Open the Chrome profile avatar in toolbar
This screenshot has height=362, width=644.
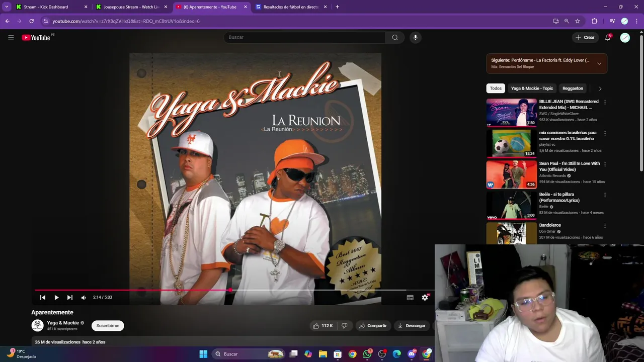(624, 21)
